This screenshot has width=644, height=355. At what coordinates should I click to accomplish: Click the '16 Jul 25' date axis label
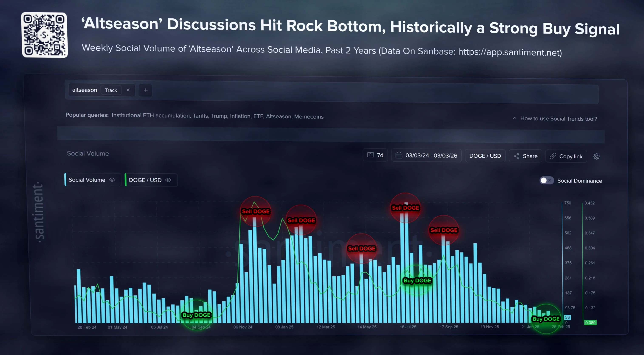point(408,327)
